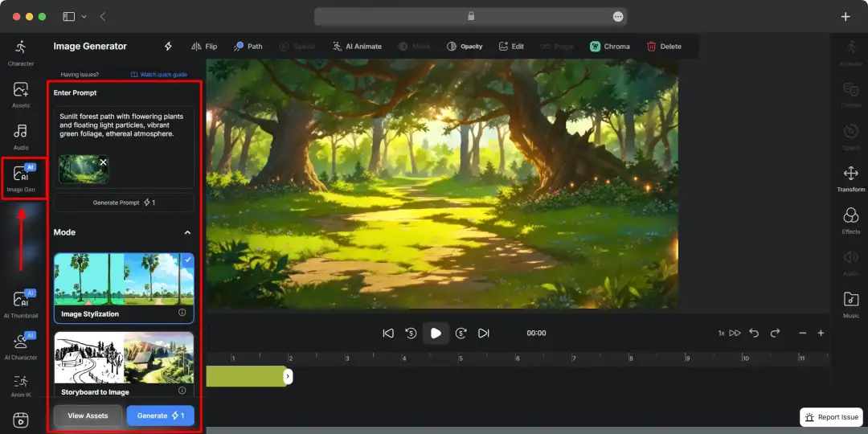The image size is (868, 434).
Task: Open the AI Character tool
Action: (20, 346)
